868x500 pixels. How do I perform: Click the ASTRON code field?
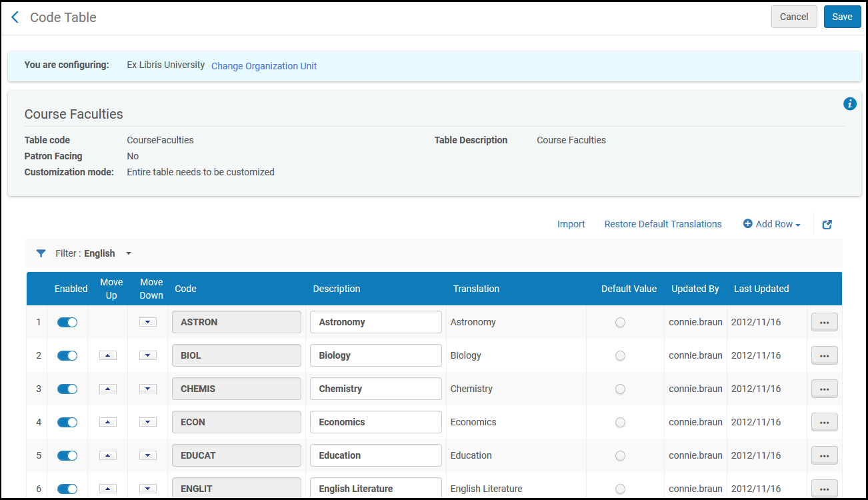coord(237,322)
